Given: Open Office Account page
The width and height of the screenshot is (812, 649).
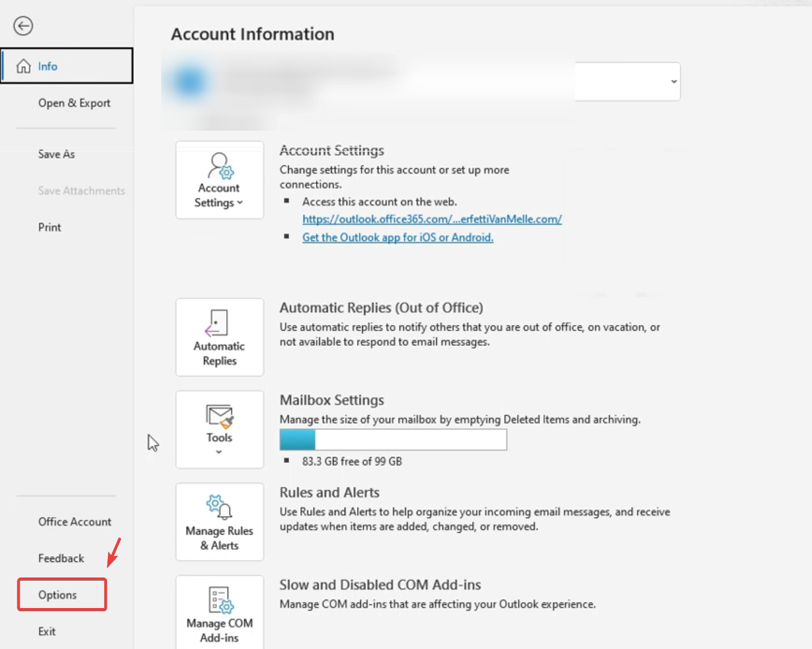Looking at the screenshot, I should point(75,522).
